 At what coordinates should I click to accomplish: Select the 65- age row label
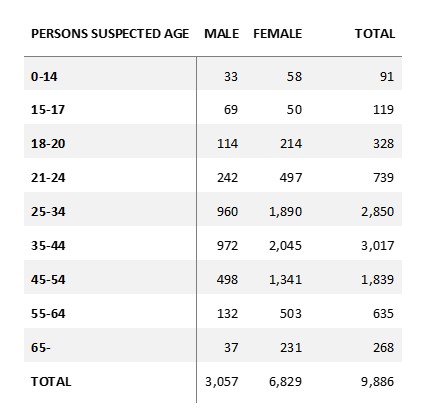click(41, 348)
